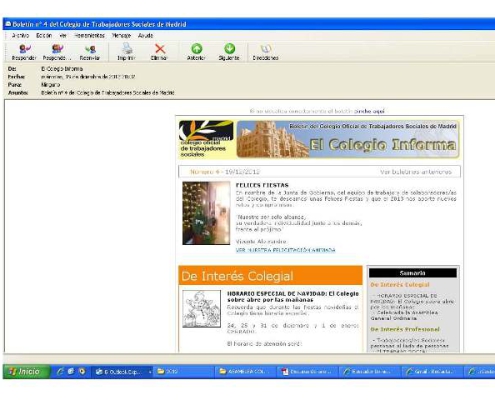This screenshot has width=495, height=400.
Task: Click the orange 'De Interés Colegial' header
Action: pos(270,275)
